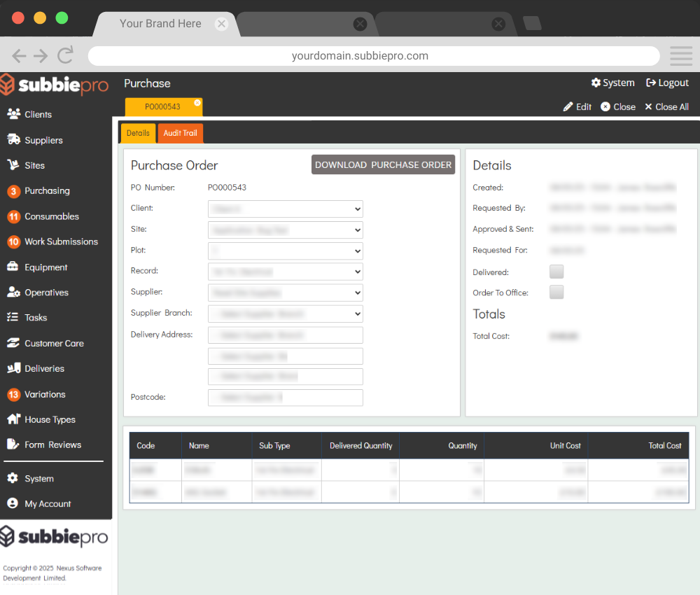This screenshot has height=595, width=700.
Task: Click the Download Purchase Order button
Action: tap(383, 164)
